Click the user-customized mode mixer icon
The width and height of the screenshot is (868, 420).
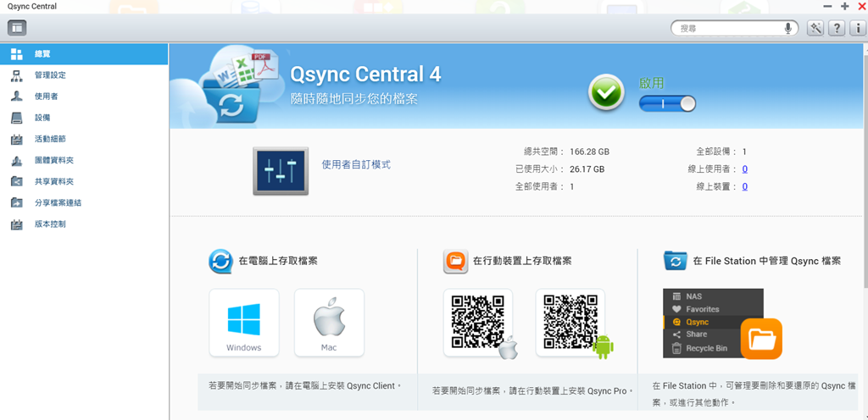(x=281, y=171)
